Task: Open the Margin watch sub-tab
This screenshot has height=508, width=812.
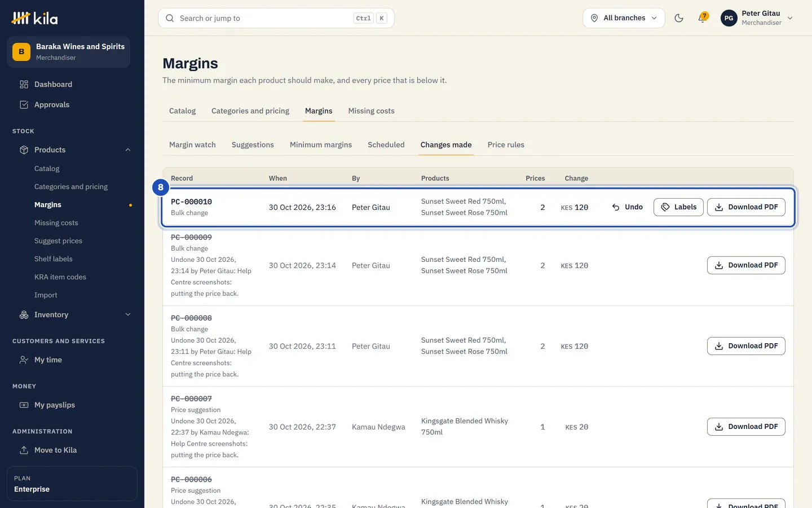Action: (x=192, y=144)
